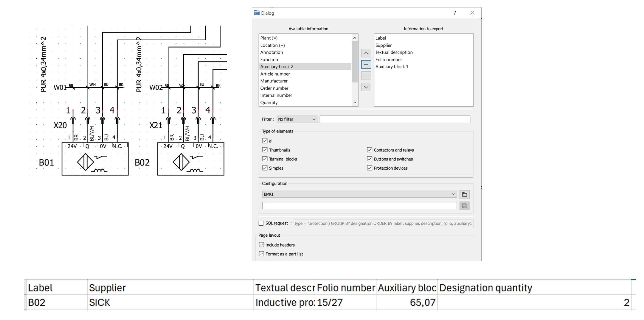Save configuration with the floppy disk icon

(464, 206)
